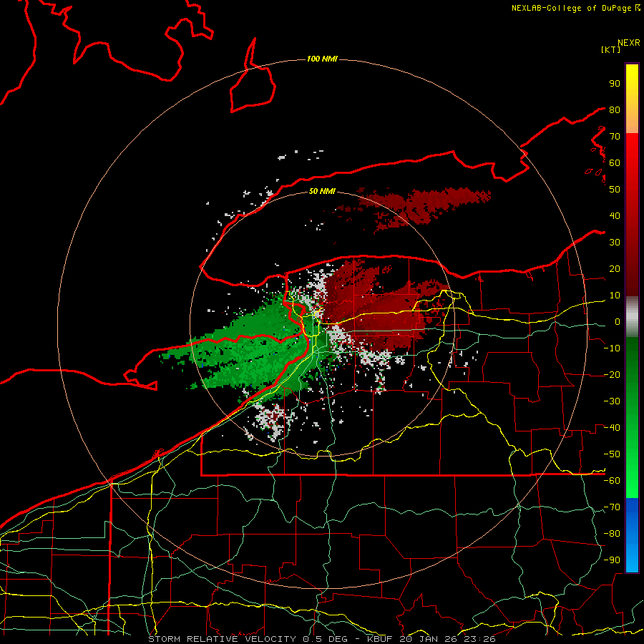Click the positive 60 scale value
Image resolution: width=644 pixels, height=644 pixels.
coord(615,162)
